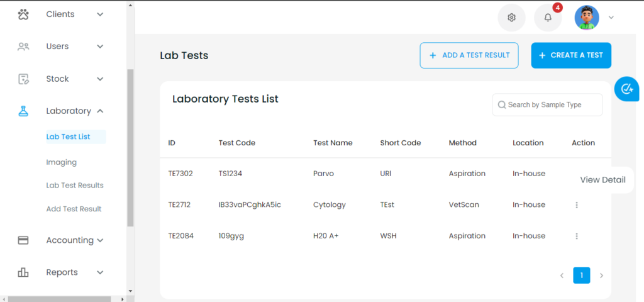This screenshot has height=302, width=644.
Task: Click the CREATE A TEST button
Action: [571, 55]
